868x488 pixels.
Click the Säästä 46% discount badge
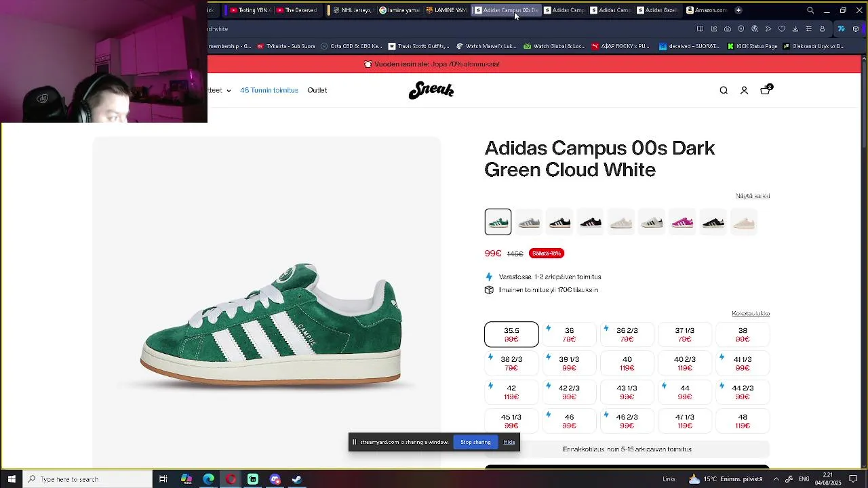pos(547,253)
